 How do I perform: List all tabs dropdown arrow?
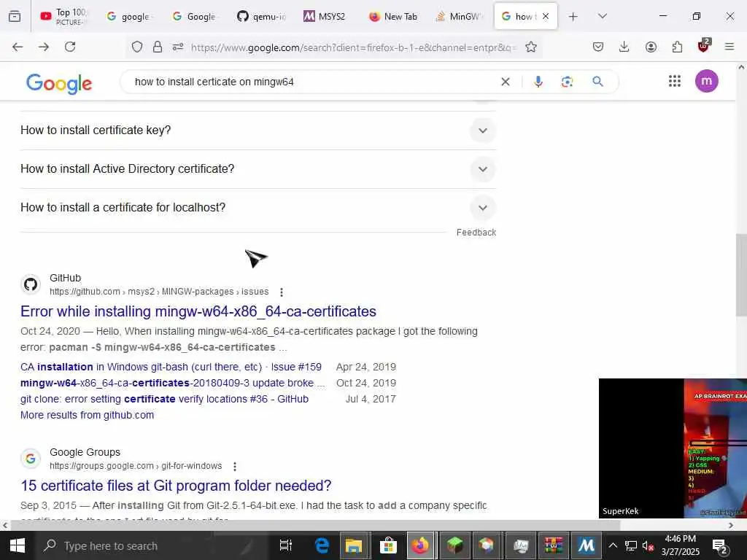coord(603,16)
